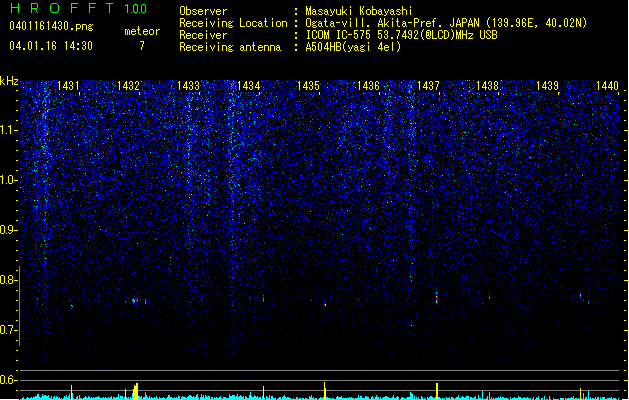Click the 1435 time marker
The width and height of the screenshot is (629, 400).
pyautogui.click(x=308, y=86)
